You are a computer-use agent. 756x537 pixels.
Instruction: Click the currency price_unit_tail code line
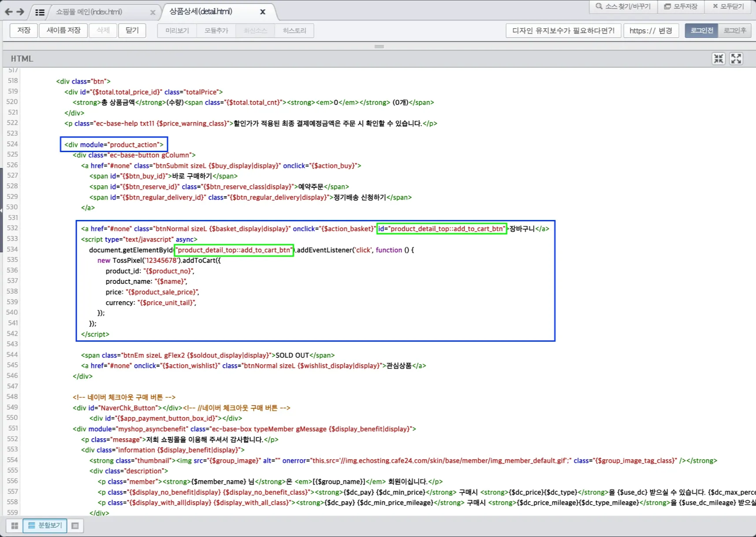[151, 302]
